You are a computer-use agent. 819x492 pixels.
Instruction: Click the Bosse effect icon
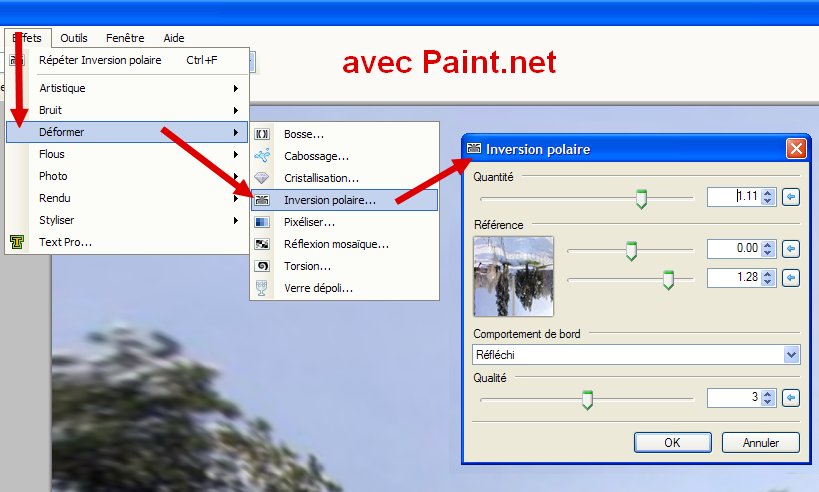(x=262, y=134)
